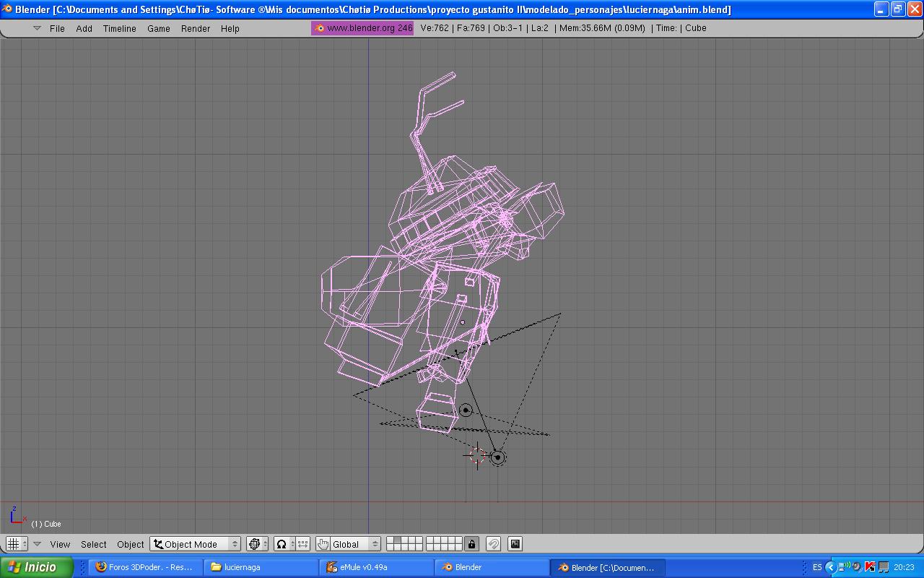Click the Inicio start button

36,567
